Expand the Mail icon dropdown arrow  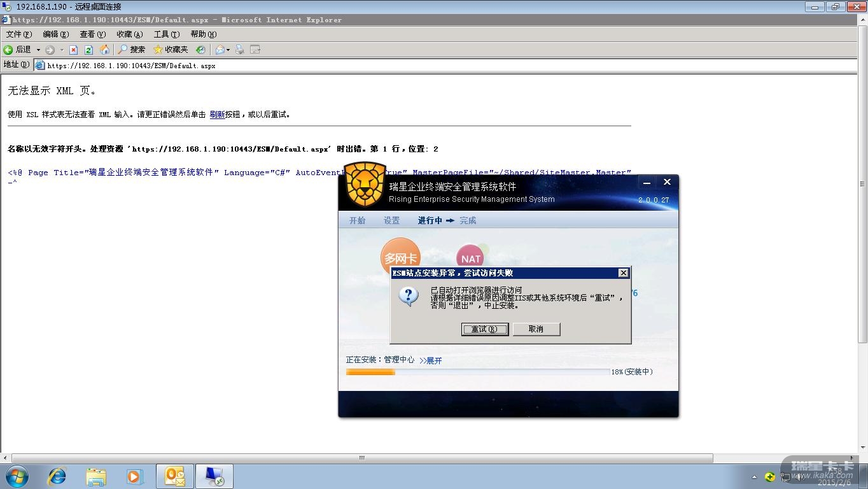point(228,50)
